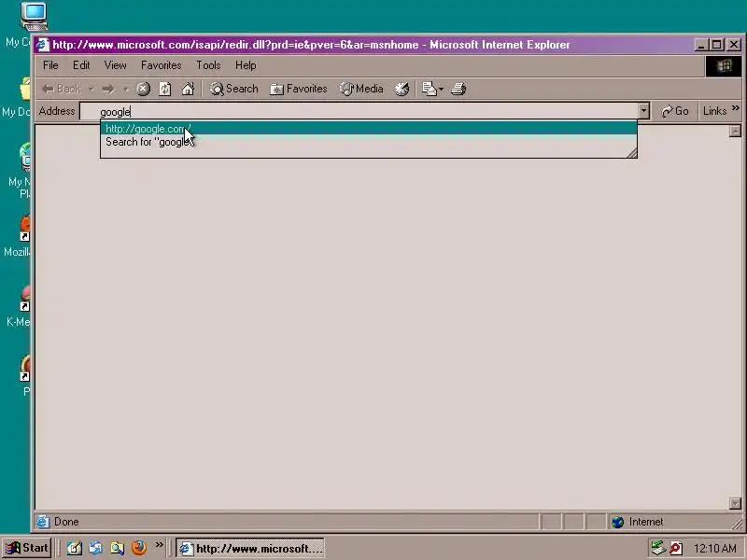Open the Back history dropdown arrow

(92, 89)
